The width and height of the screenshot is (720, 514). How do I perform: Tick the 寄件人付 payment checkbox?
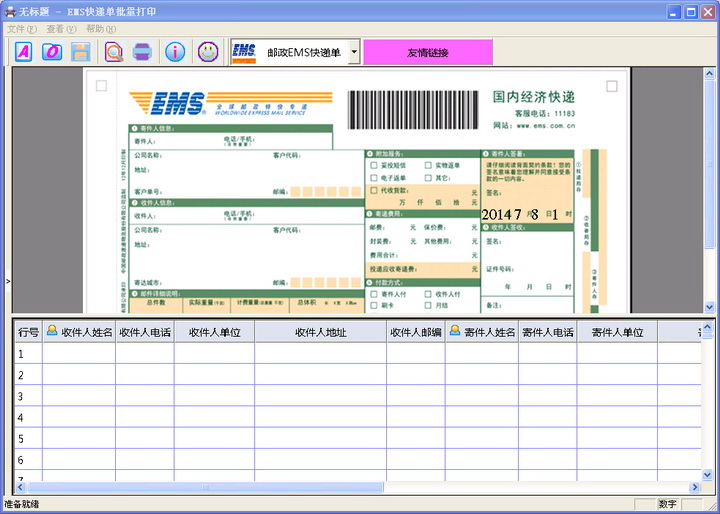click(x=374, y=294)
